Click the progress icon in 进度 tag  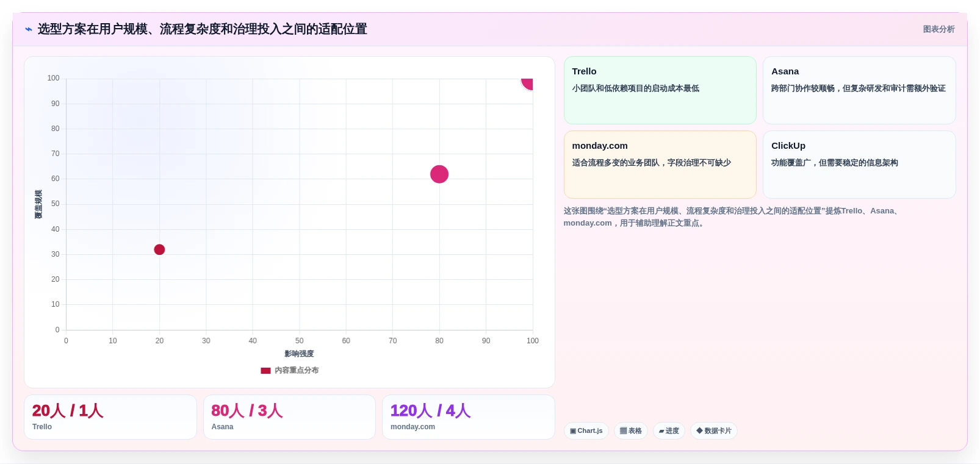(661, 431)
